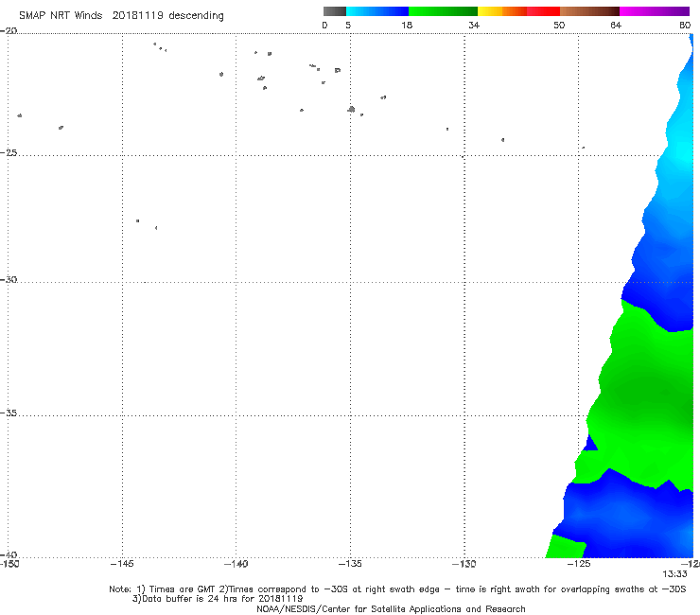This screenshot has height=615, width=700.
Task: Click the swath time label '13:33'
Action: point(674,574)
